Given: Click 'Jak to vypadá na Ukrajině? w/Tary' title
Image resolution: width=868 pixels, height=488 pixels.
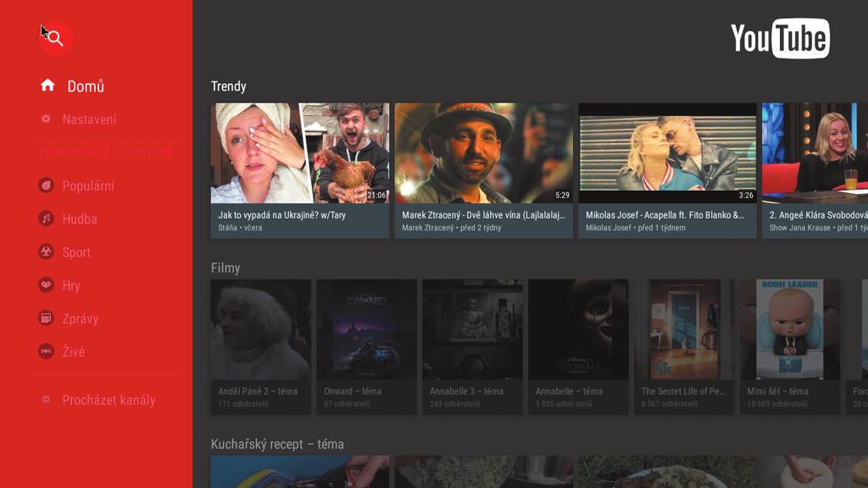Looking at the screenshot, I should (x=281, y=214).
